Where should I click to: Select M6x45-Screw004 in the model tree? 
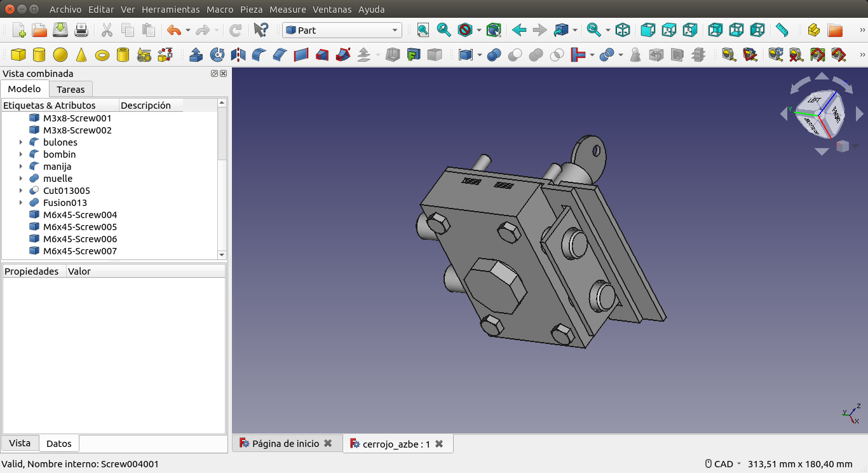(x=79, y=215)
